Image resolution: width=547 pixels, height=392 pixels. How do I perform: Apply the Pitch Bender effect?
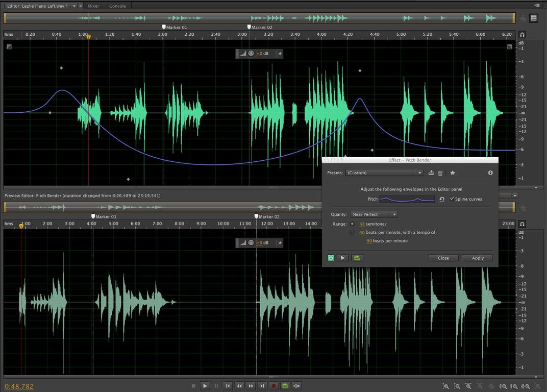coord(478,258)
